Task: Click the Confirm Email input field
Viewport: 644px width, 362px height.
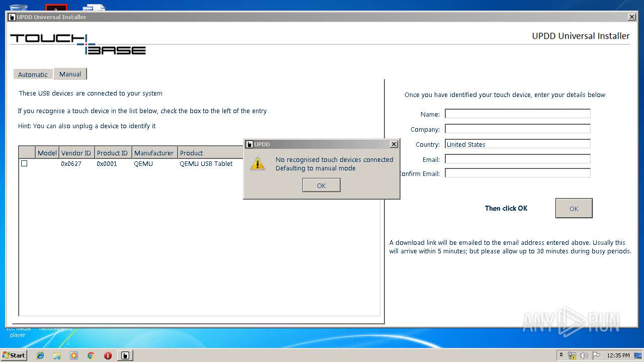Action: [x=517, y=173]
